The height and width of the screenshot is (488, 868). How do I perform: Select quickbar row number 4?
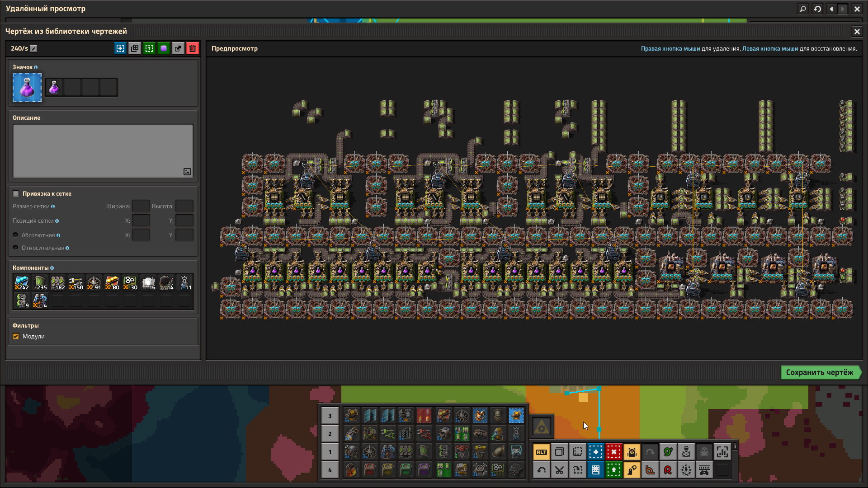coord(330,470)
